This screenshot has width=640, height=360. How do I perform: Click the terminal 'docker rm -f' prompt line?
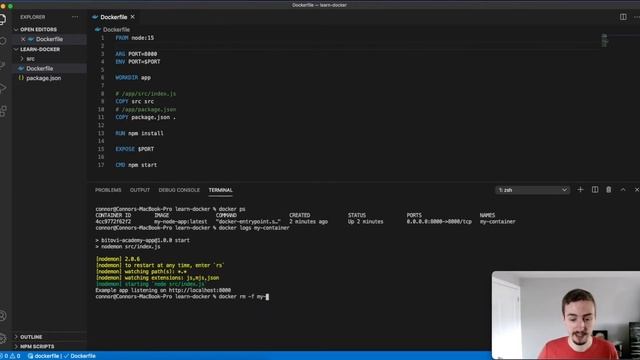pyautogui.click(x=182, y=297)
